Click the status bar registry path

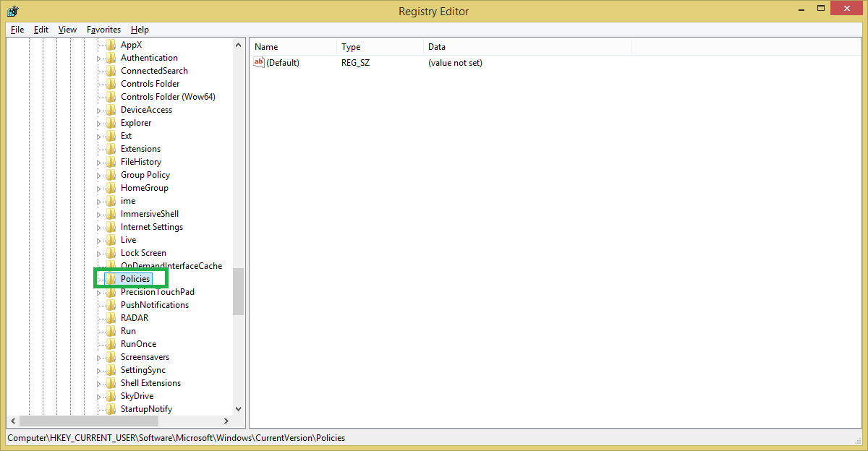pyautogui.click(x=176, y=438)
